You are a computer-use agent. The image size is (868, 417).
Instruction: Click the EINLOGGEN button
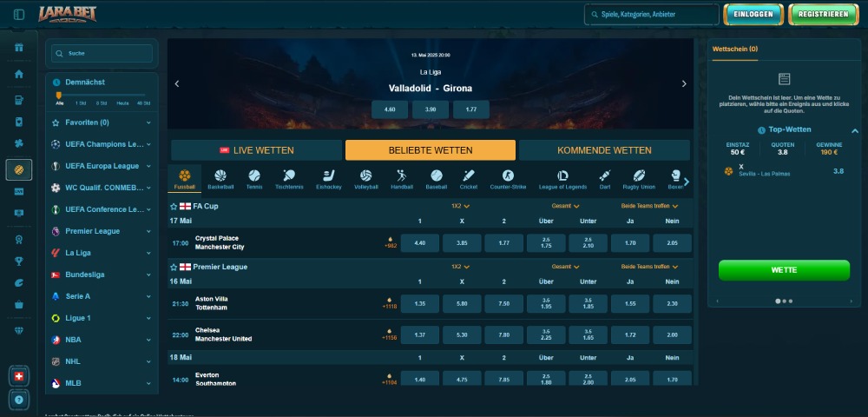coord(753,15)
